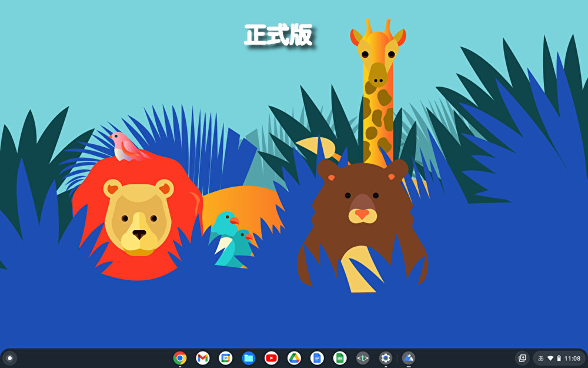Click the mountain picture app icon
The image size is (588, 368).
click(409, 358)
